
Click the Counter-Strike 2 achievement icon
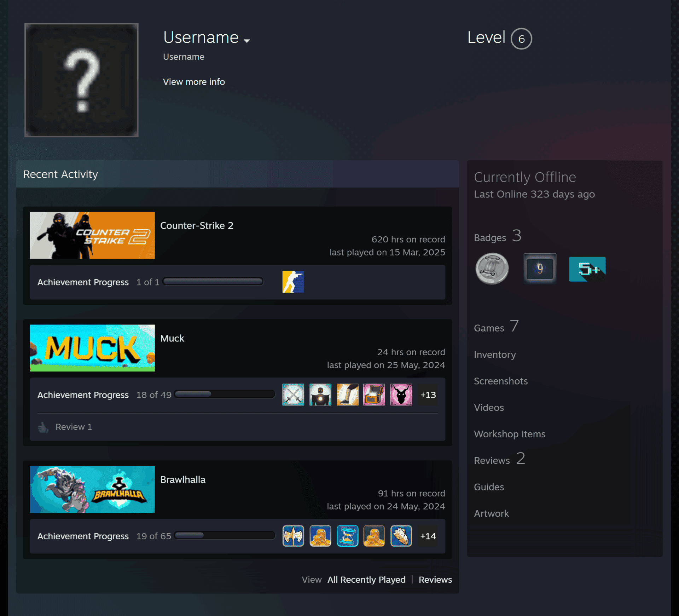click(x=293, y=282)
